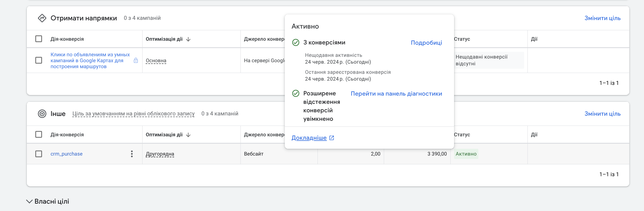
Task: Click the На сервері Google source cell
Action: (264, 61)
